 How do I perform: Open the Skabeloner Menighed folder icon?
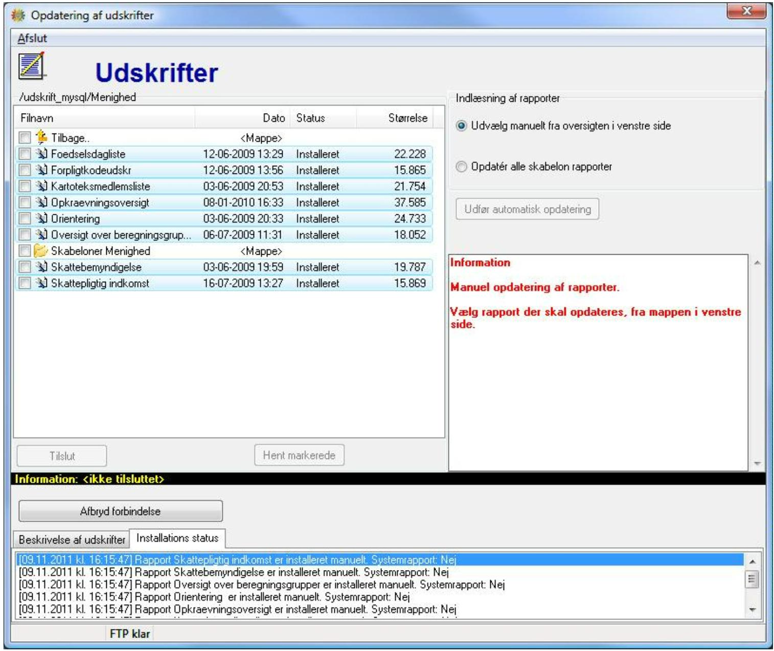41,251
